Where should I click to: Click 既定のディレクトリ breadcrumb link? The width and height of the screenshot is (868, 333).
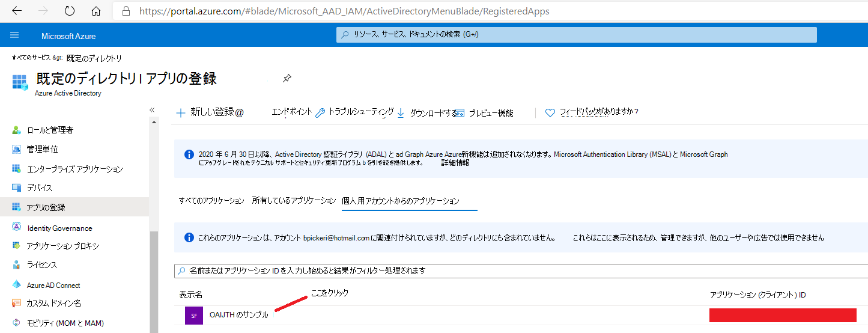click(94, 58)
